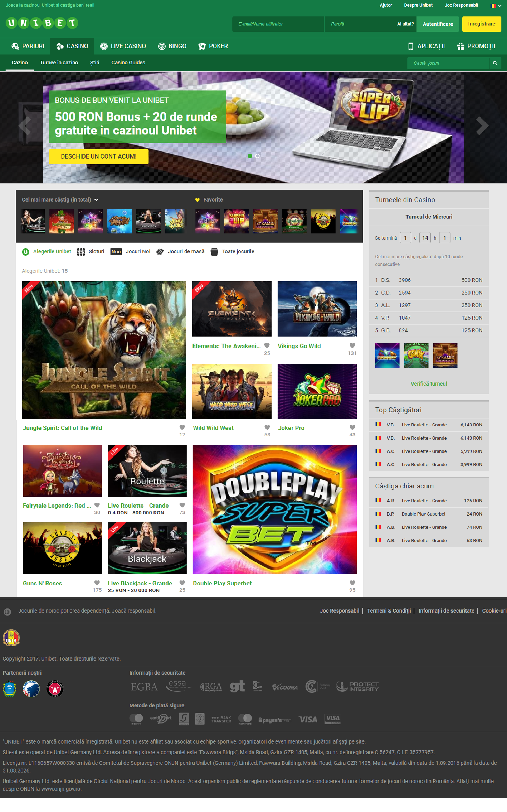Viewport: 507px width, 812px height.
Task: Click the search magnifier icon
Action: coord(495,63)
